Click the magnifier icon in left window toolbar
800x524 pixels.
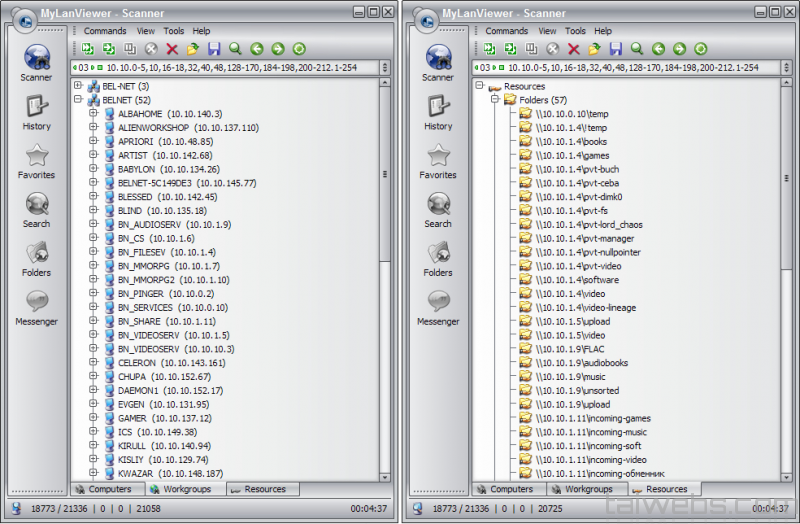[x=235, y=49]
